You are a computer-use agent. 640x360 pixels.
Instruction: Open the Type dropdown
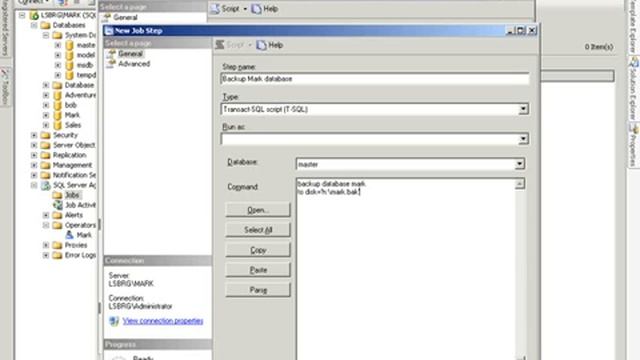523,109
